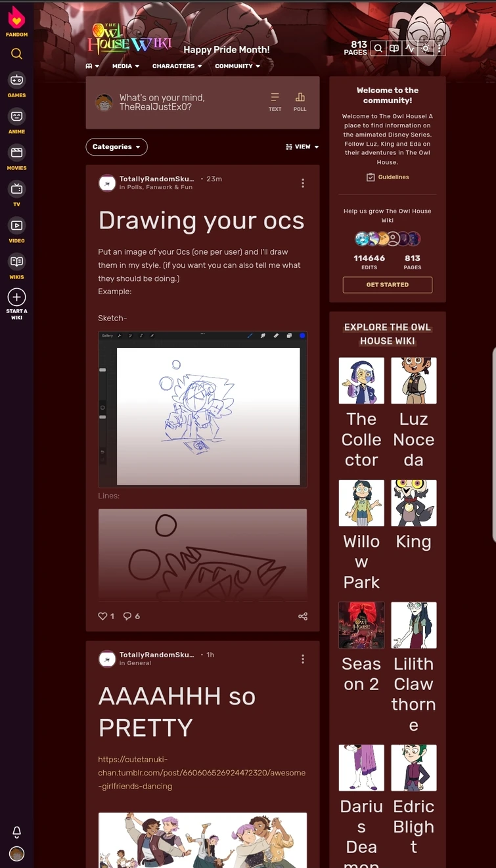Open Lilith Clawthorne thumbnail
This screenshot has height=868, width=496.
click(414, 625)
